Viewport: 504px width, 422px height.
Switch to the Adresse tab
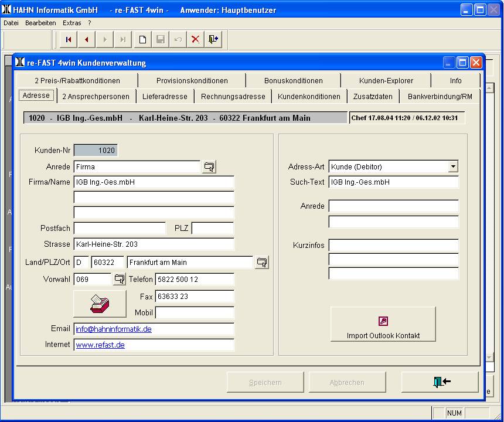[x=36, y=96]
